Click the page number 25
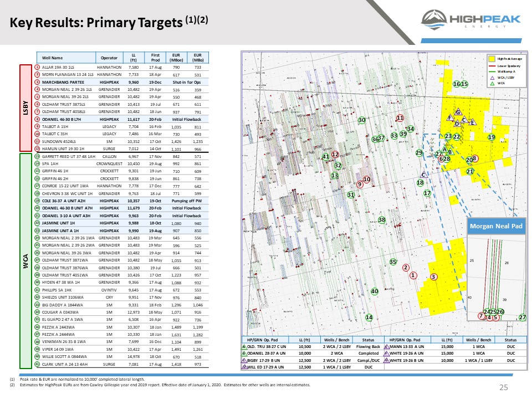This screenshot has width=532, height=399. (x=504, y=387)
